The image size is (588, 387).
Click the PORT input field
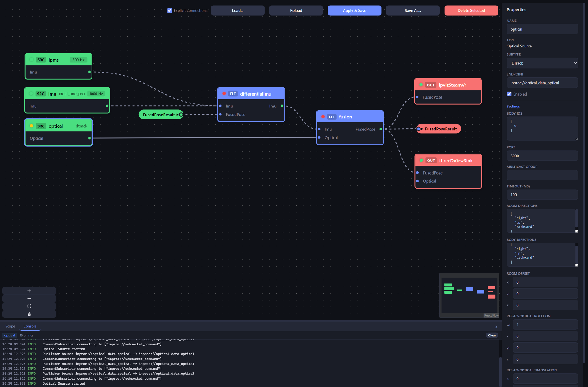[542, 156]
